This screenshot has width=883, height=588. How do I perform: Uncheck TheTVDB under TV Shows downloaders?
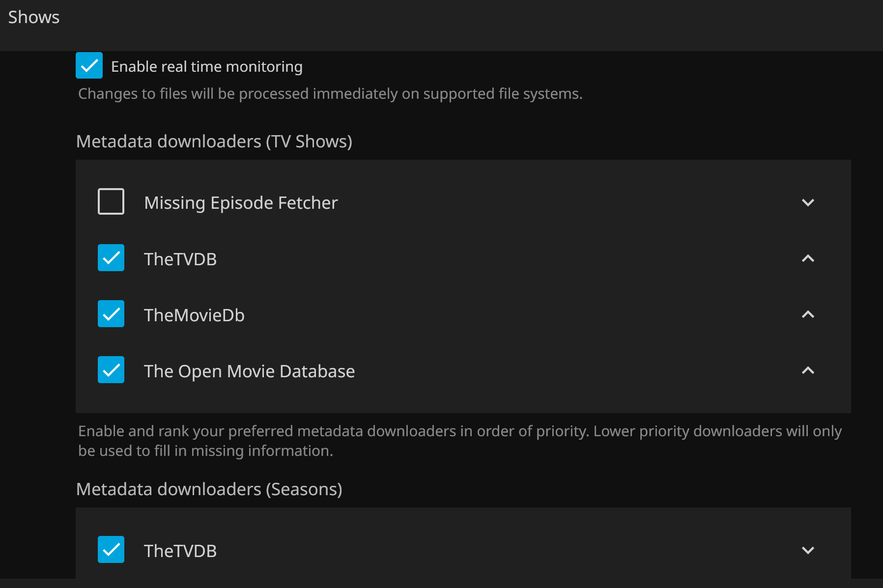tap(111, 258)
